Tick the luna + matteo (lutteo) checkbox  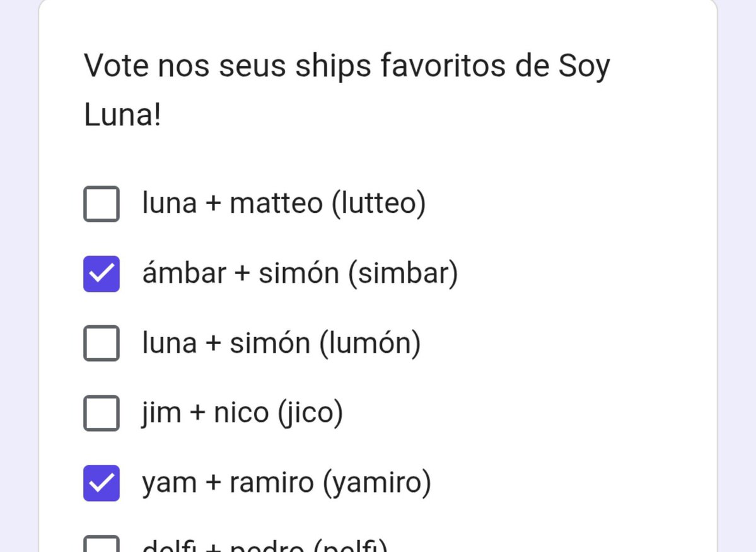102,204
